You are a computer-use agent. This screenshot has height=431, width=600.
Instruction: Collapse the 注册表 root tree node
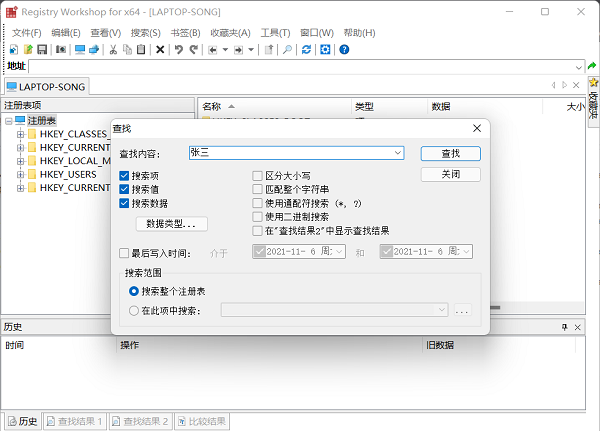click(9, 121)
